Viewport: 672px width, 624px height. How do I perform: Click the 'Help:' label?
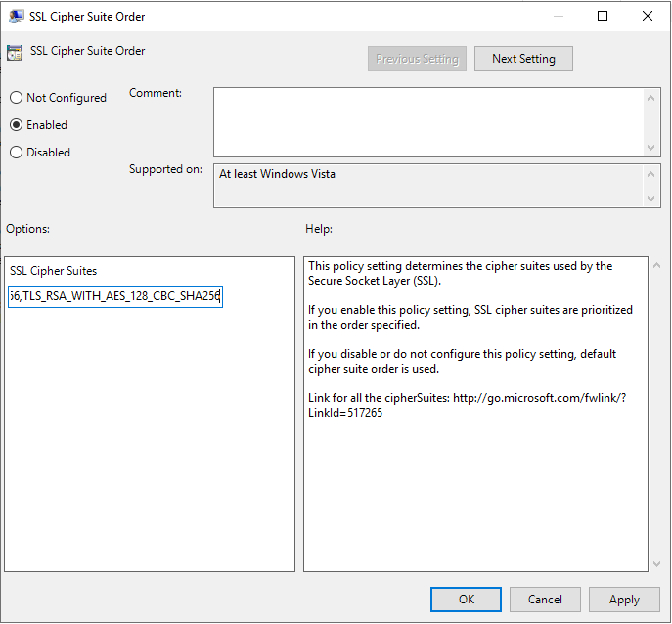coord(319,229)
